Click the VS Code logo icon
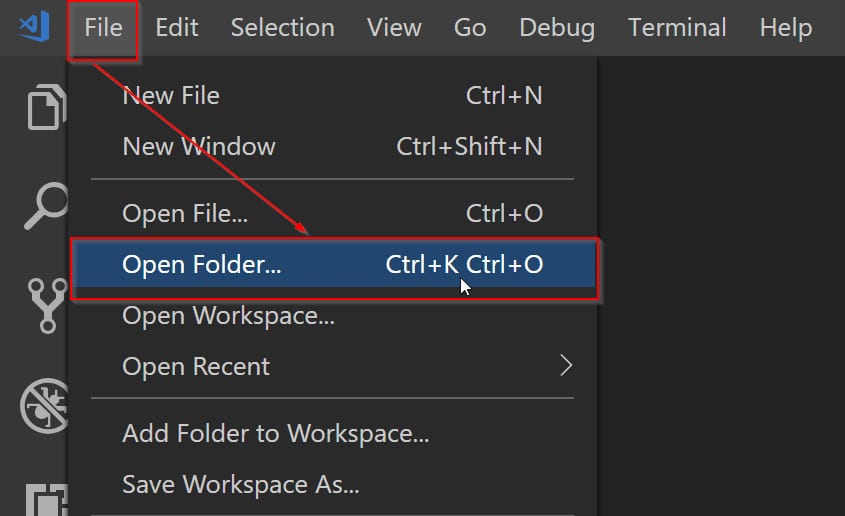Screen dimensions: 845x516 (34, 27)
